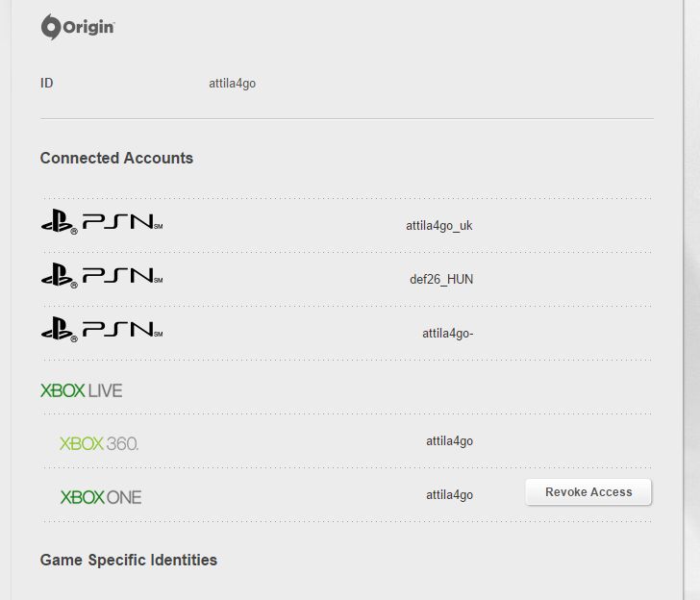Click PlayStation symbol beside attila4go_uk
The image size is (700, 600).
pos(58,223)
